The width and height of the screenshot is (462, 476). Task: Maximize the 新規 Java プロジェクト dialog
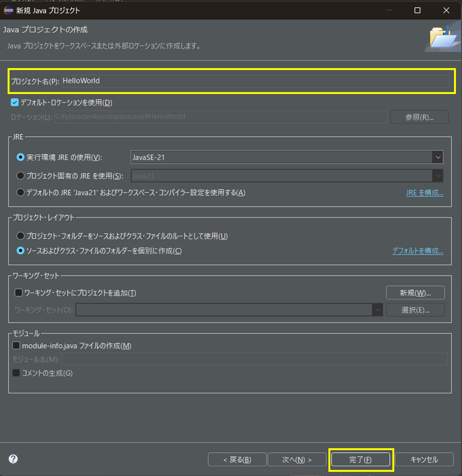pos(417,10)
